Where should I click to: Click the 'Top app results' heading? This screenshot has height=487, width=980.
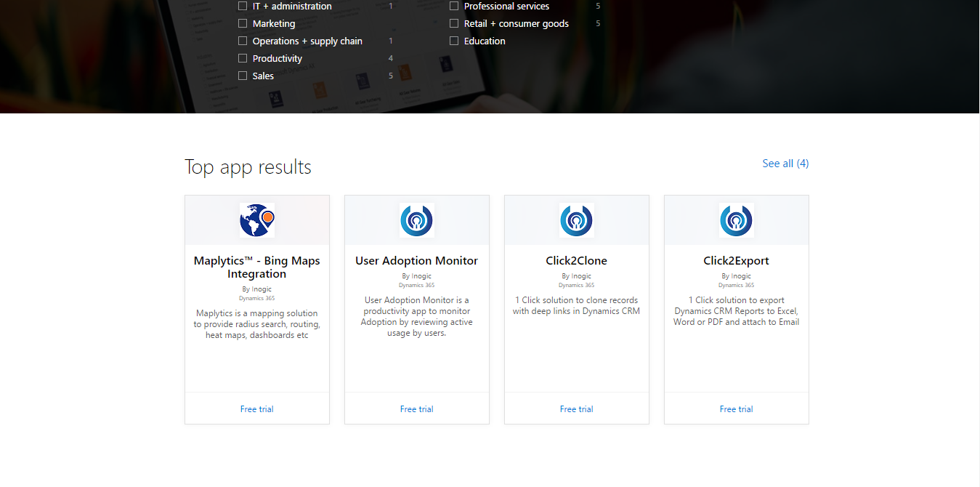coord(248,167)
